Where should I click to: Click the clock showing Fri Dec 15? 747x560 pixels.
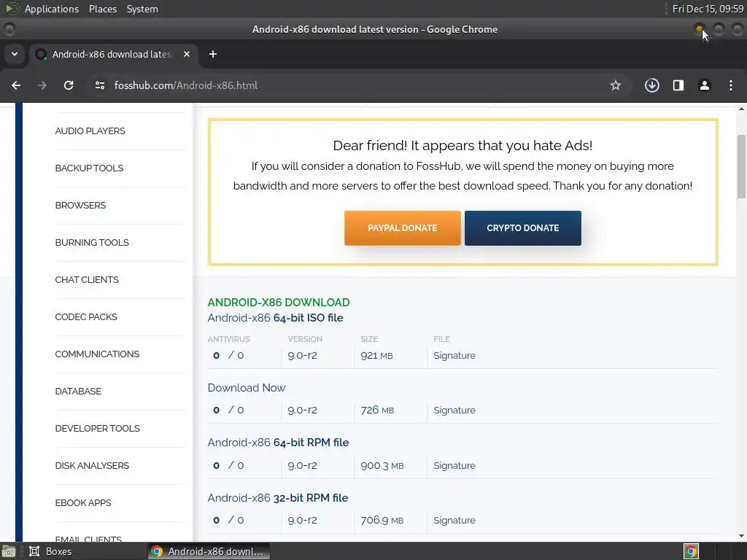click(708, 9)
